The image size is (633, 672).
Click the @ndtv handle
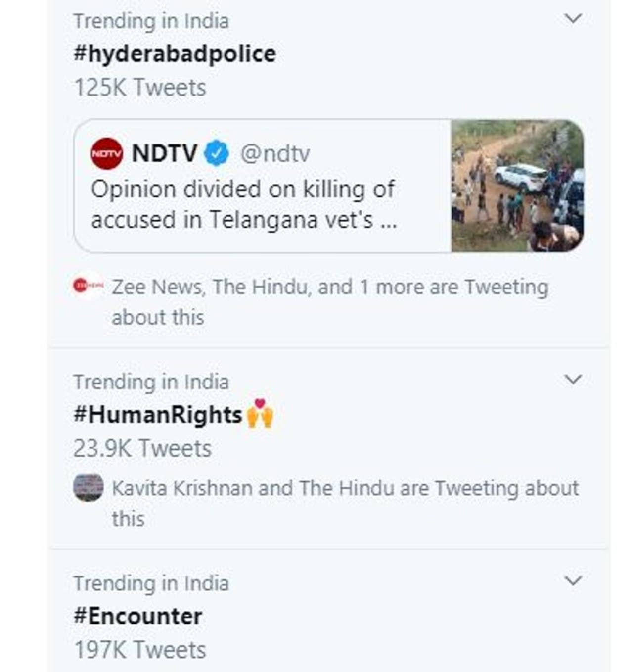pyautogui.click(x=275, y=153)
